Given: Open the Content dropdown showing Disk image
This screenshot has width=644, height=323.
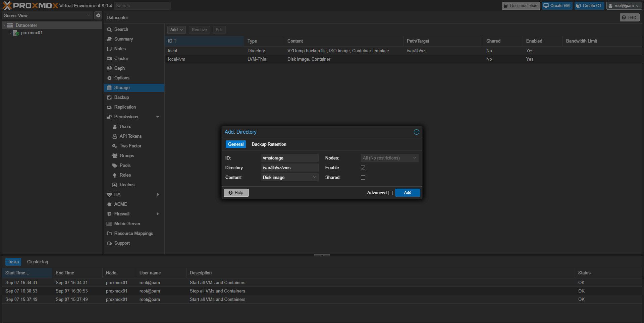Looking at the screenshot, I should pos(289,178).
